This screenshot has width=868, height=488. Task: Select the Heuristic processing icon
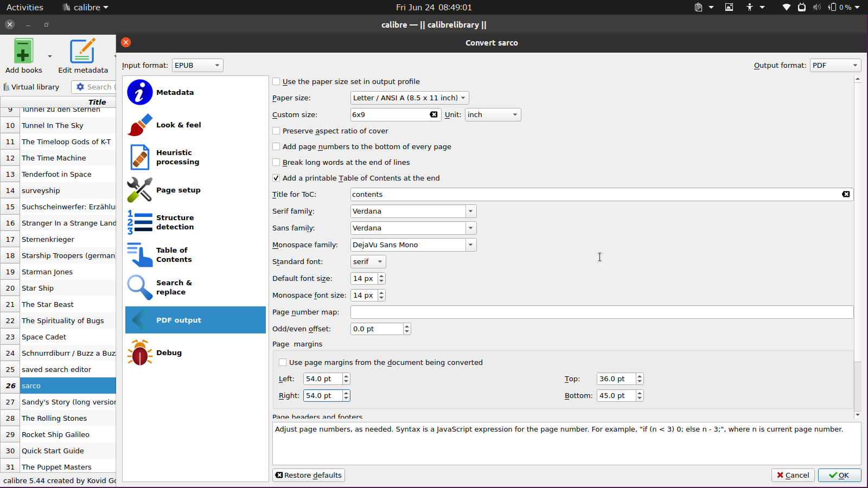[140, 157]
